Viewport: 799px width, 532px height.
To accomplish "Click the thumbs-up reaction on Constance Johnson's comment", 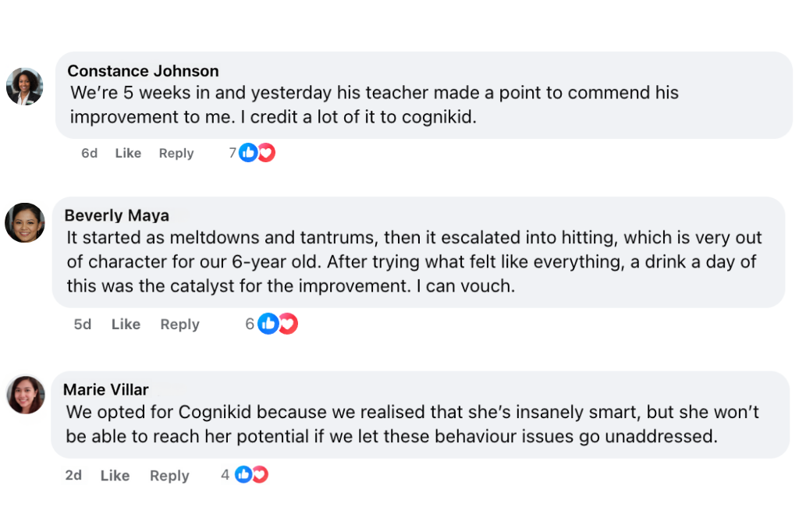I will 248,153.
